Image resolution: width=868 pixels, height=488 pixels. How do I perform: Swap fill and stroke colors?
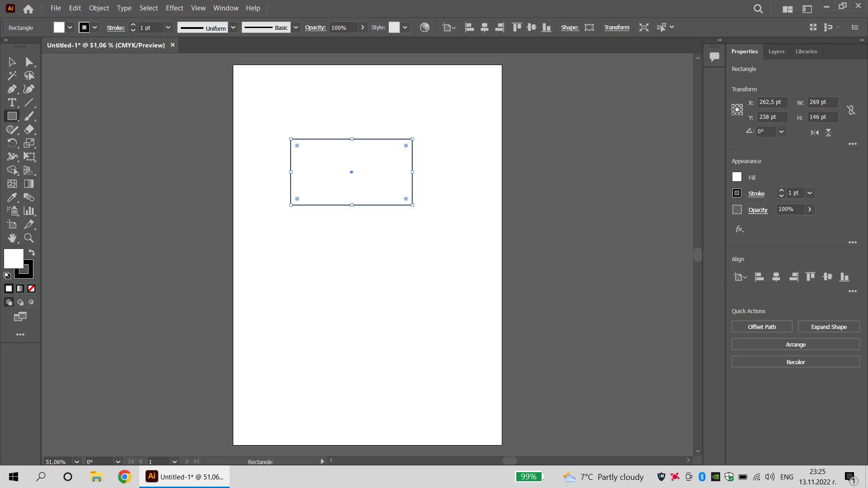click(32, 253)
